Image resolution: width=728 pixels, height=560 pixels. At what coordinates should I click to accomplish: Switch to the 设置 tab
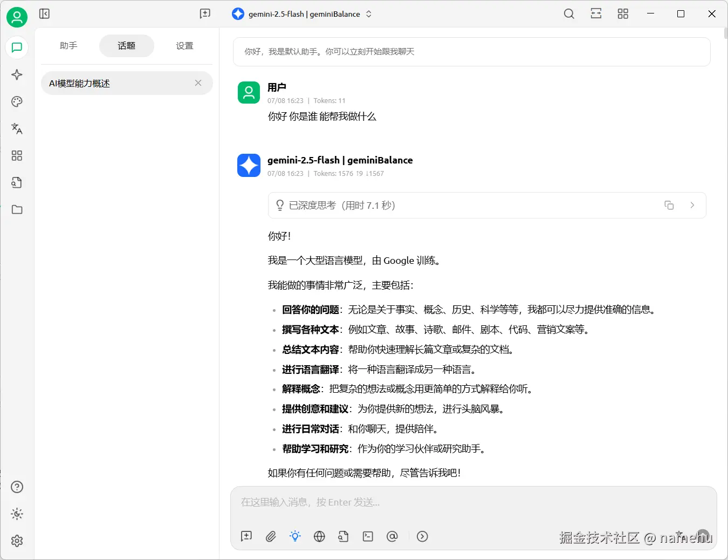184,46
